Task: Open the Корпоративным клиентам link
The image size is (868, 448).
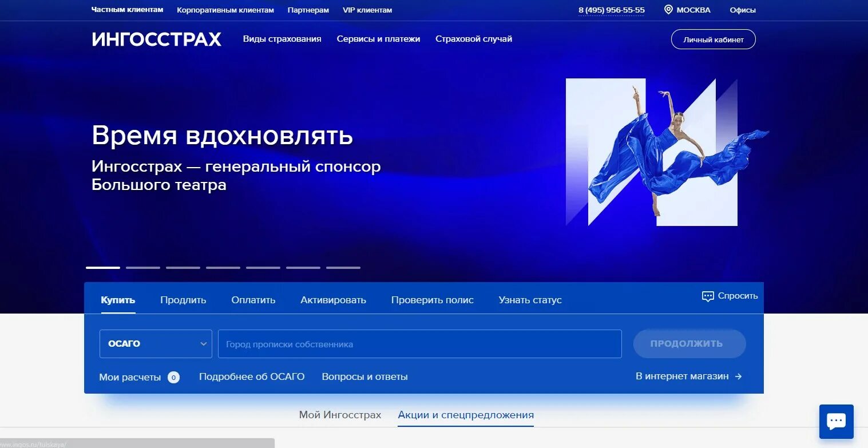Action: pyautogui.click(x=225, y=10)
